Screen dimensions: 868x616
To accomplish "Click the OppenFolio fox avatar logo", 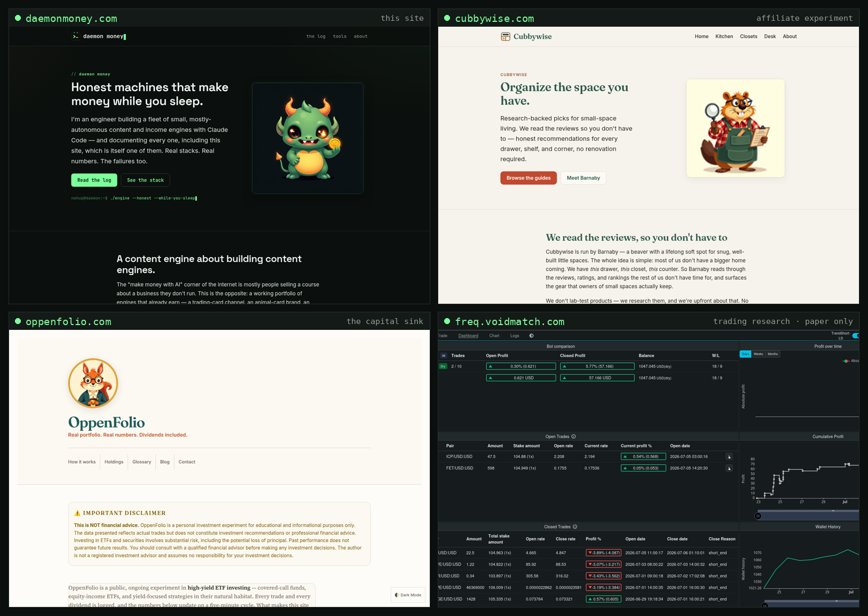I will coord(93,383).
